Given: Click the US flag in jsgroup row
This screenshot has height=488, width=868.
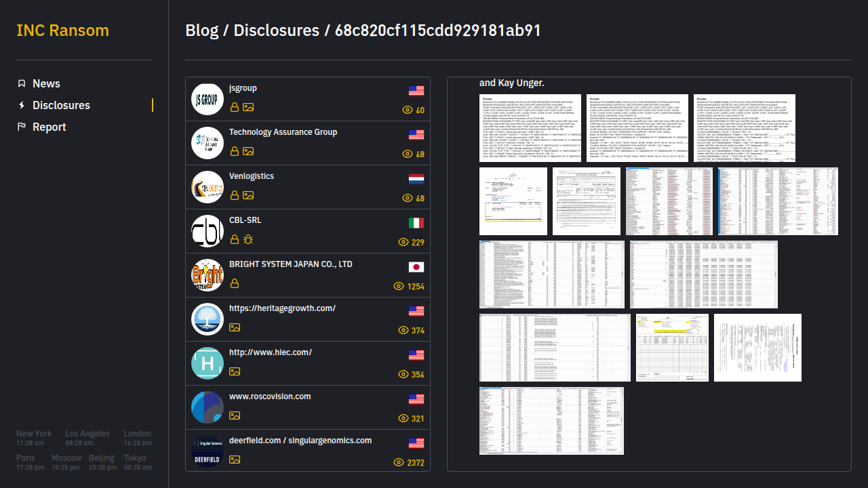Looking at the screenshot, I should pyautogui.click(x=416, y=91).
